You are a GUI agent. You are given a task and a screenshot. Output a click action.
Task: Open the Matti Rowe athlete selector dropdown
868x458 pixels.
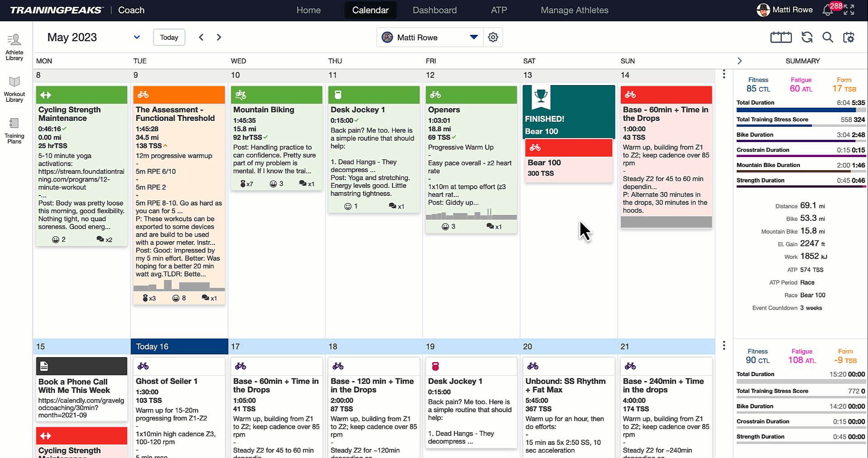point(473,38)
